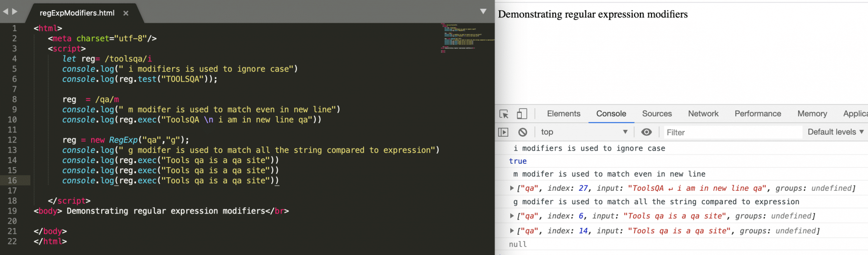Expand the index: 6 result array
This screenshot has width=868, height=255.
pyautogui.click(x=512, y=216)
